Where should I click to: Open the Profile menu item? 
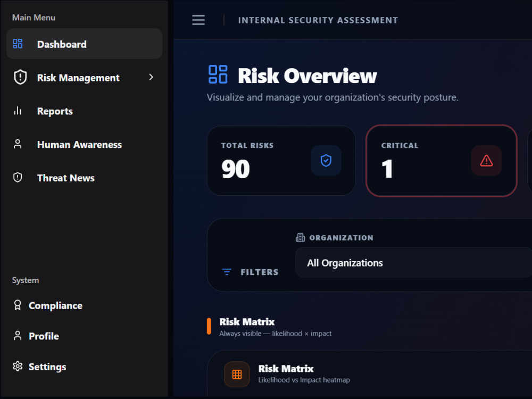[84, 336]
